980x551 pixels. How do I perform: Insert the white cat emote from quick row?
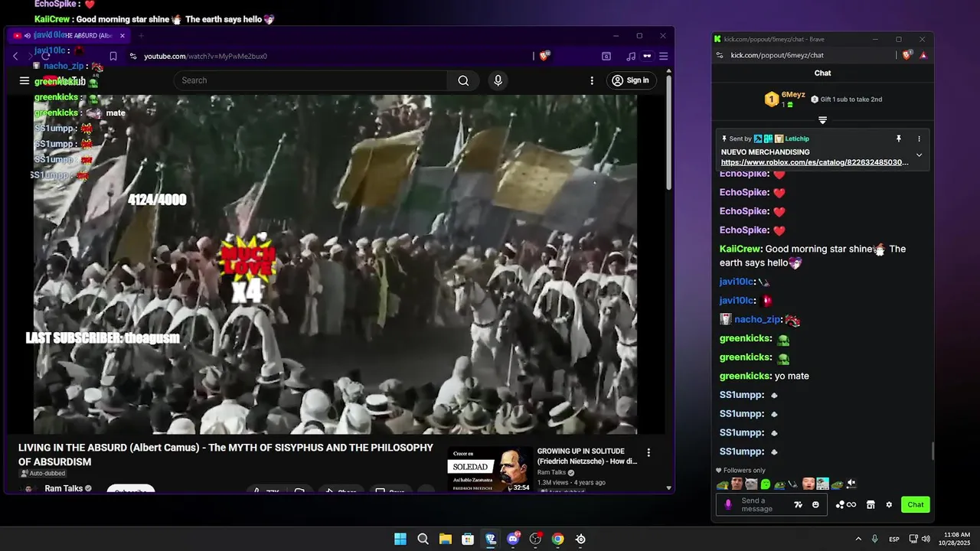[x=751, y=484]
